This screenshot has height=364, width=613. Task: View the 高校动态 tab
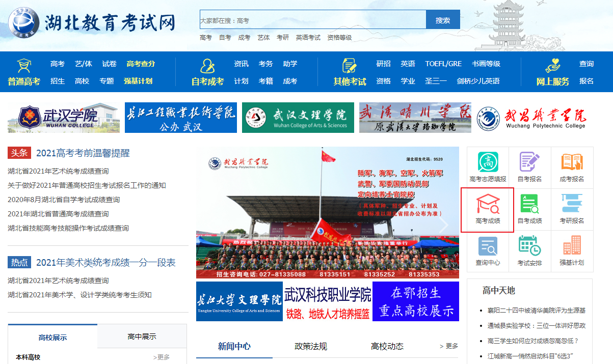[388, 345]
